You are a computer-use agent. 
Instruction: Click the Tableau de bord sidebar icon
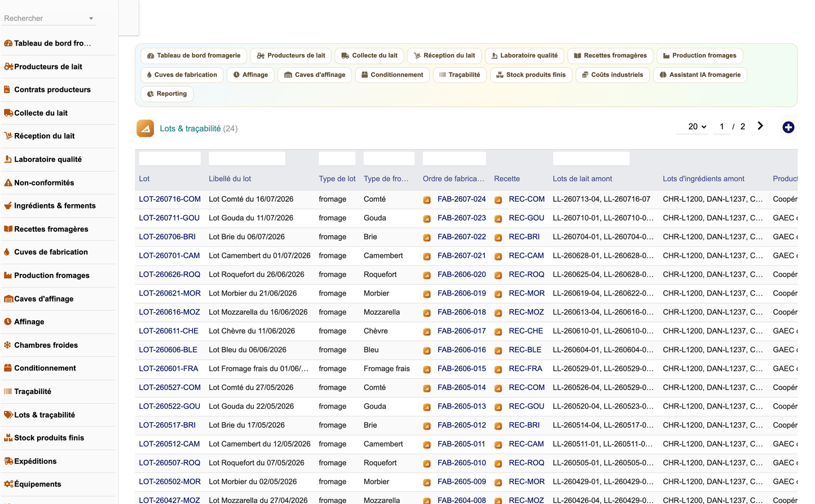[x=8, y=43]
